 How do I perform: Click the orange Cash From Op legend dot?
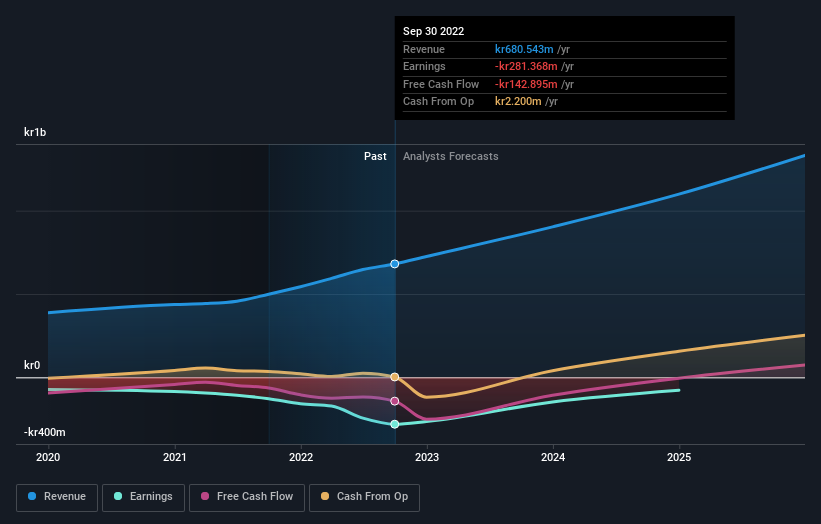click(x=325, y=496)
